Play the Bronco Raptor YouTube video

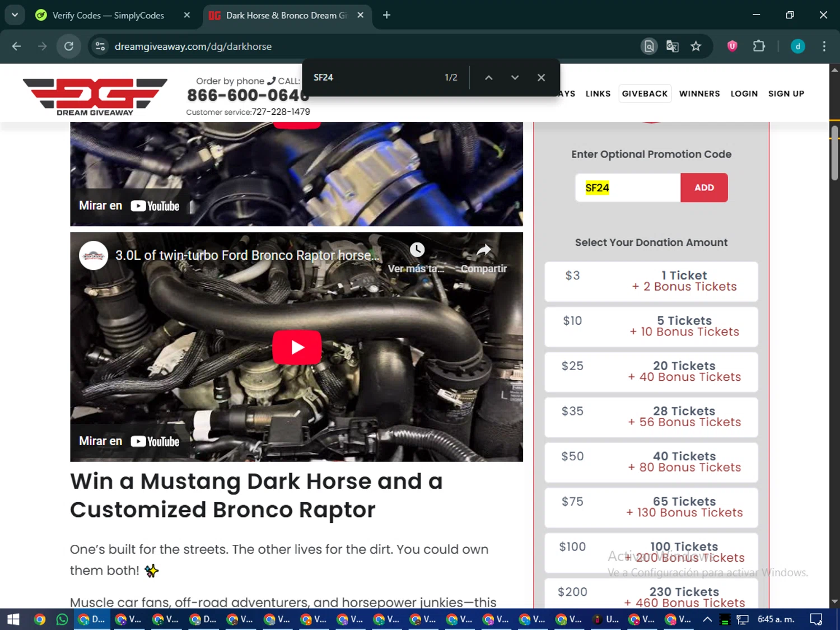[x=296, y=347]
